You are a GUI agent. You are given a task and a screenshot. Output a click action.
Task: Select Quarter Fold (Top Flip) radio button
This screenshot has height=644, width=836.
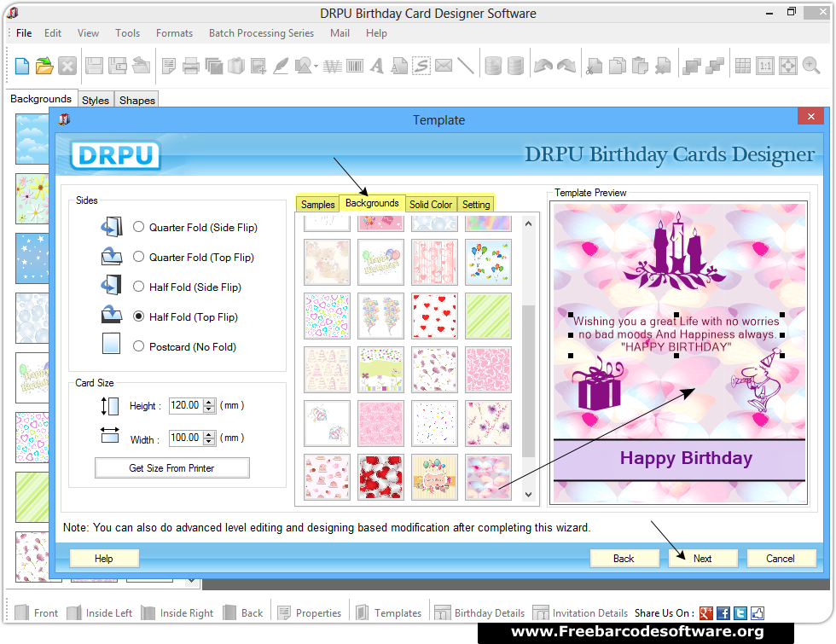click(138, 257)
